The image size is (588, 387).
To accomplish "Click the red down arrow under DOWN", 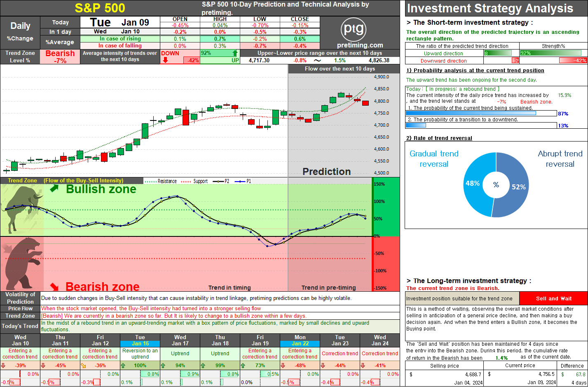I will pos(165,60).
